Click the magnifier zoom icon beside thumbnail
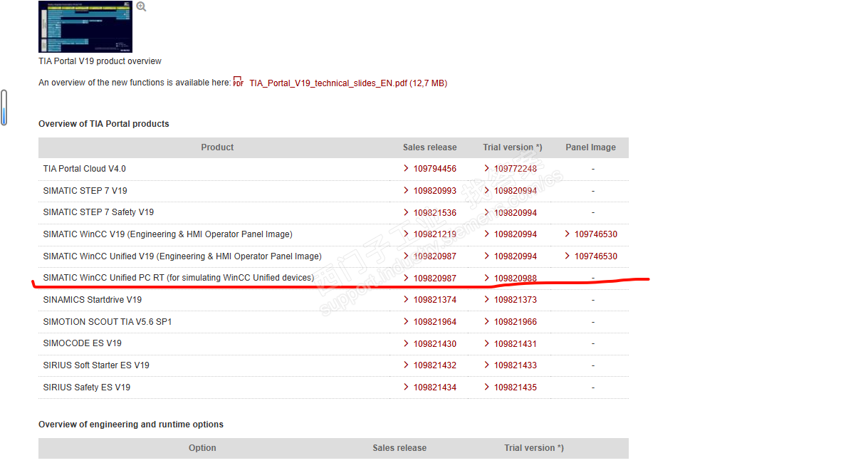 tap(141, 6)
